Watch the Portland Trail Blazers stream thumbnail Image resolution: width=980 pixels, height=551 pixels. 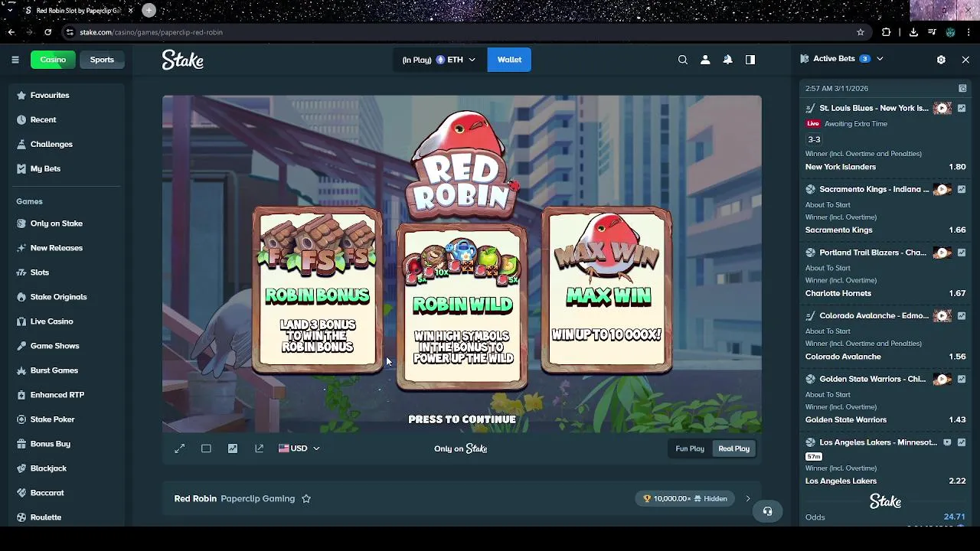(x=942, y=253)
